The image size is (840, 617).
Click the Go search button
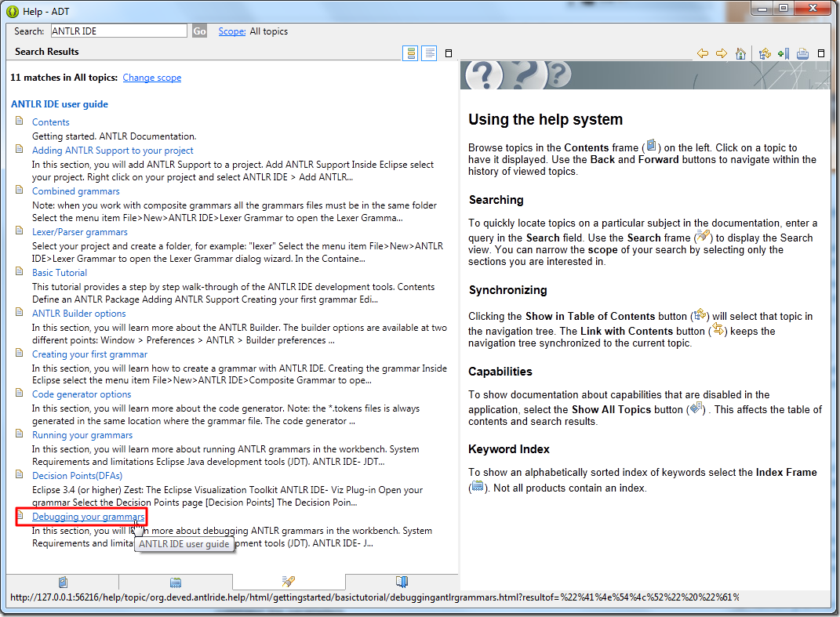tap(199, 31)
